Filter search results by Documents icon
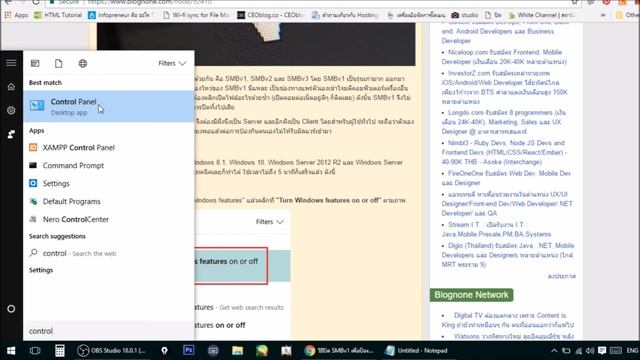The height and width of the screenshot is (360, 640). pyautogui.click(x=59, y=63)
